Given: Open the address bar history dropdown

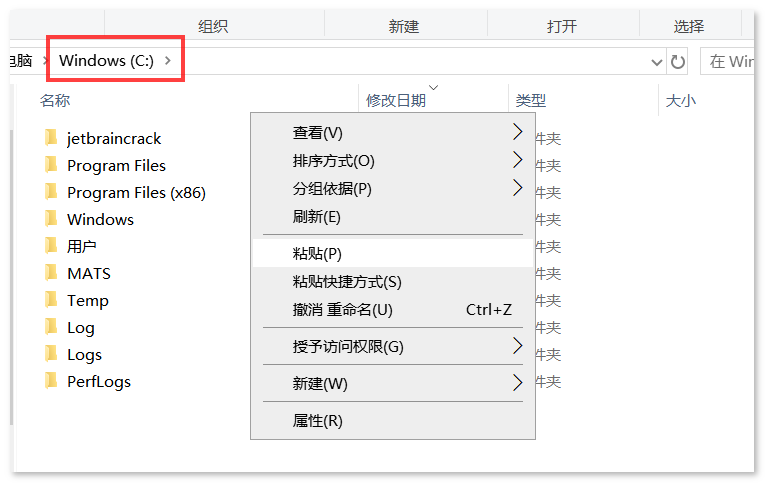Looking at the screenshot, I should (657, 62).
